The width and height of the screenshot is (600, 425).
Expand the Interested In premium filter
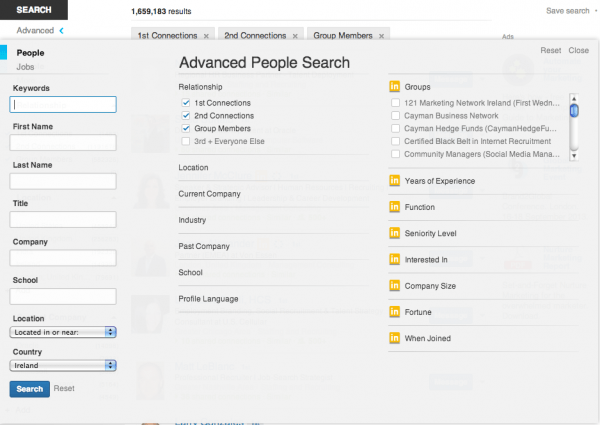click(x=426, y=260)
